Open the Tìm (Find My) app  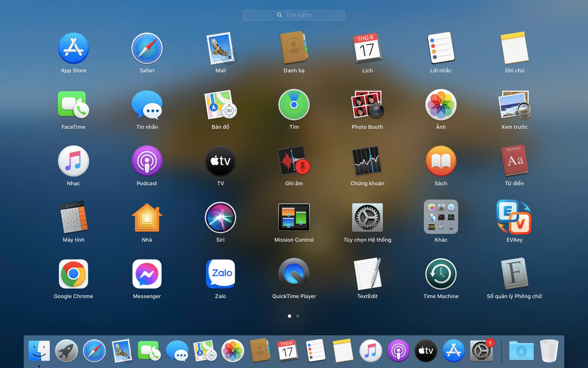tap(294, 105)
